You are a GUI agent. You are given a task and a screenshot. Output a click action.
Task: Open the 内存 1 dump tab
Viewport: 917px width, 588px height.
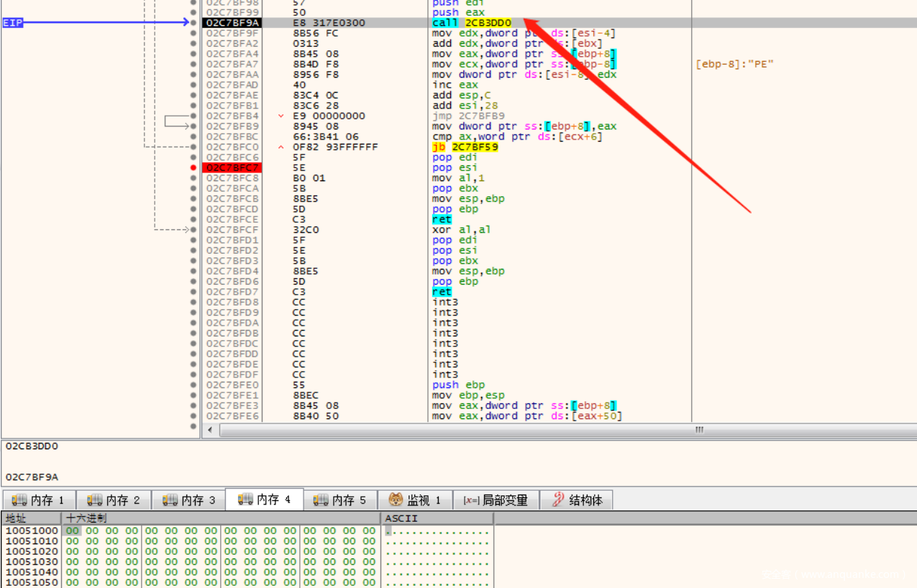[x=39, y=500]
